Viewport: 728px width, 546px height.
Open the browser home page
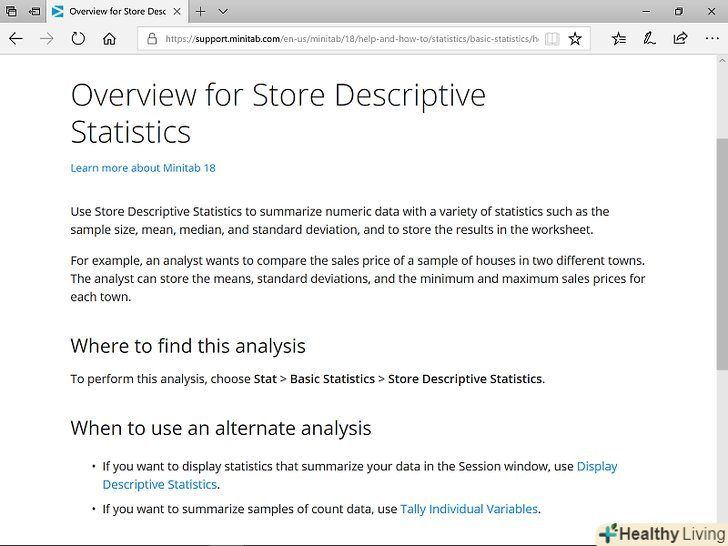109,39
